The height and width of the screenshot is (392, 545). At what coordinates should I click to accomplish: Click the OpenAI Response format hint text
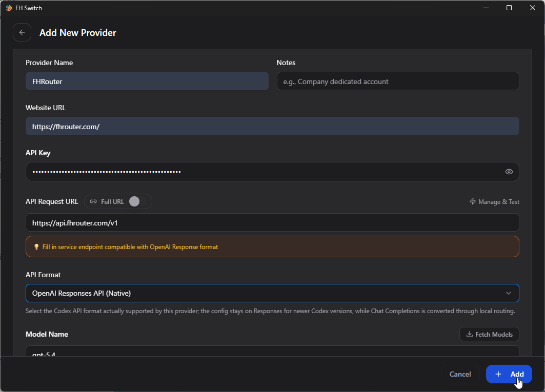click(x=130, y=247)
